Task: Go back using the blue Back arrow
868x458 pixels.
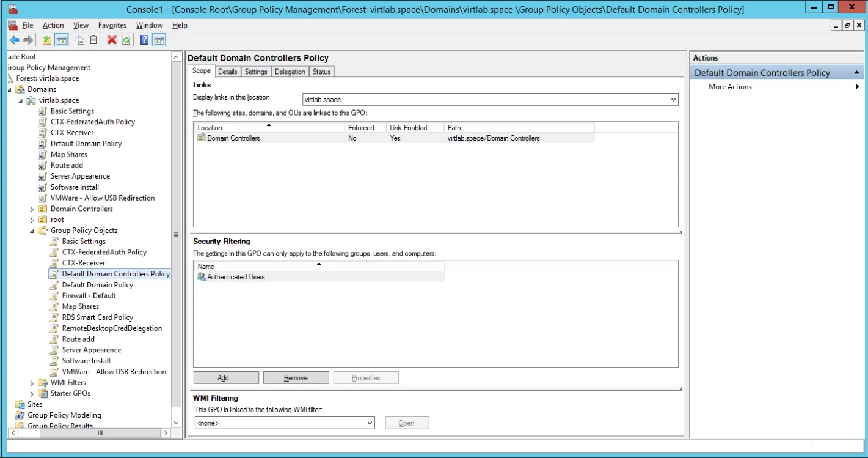Action: coord(14,40)
